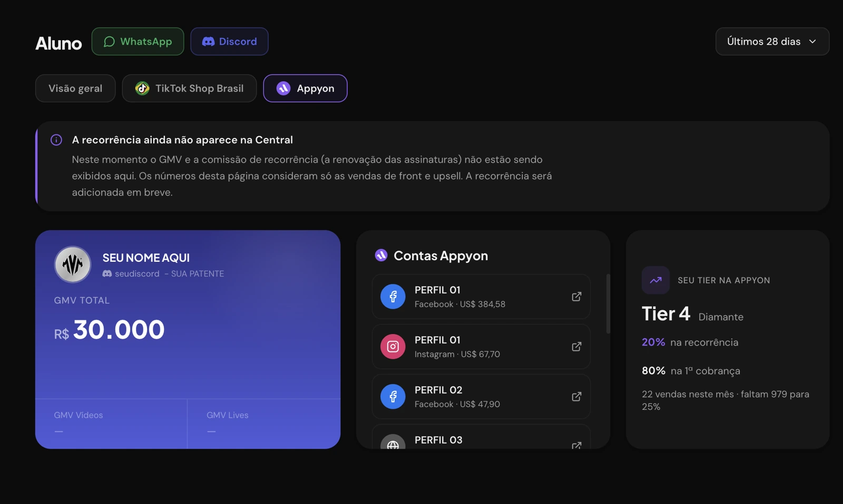
Task: Click the Instagram icon of PERFIL 01
Action: click(x=393, y=347)
